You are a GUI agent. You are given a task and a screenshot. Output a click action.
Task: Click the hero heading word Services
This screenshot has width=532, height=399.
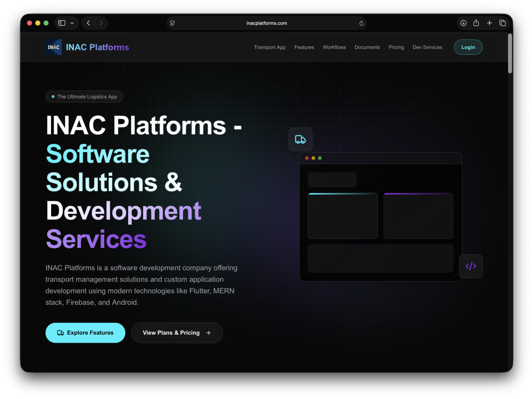click(x=96, y=239)
